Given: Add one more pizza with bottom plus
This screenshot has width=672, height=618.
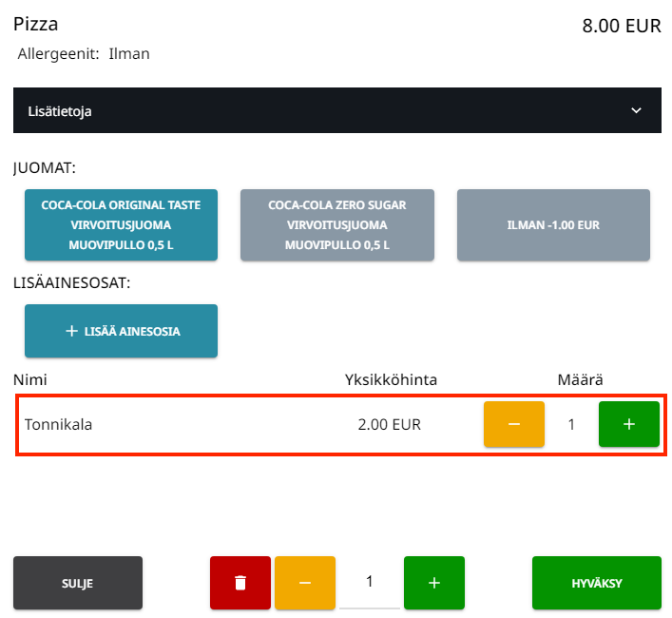Looking at the screenshot, I should [x=434, y=583].
